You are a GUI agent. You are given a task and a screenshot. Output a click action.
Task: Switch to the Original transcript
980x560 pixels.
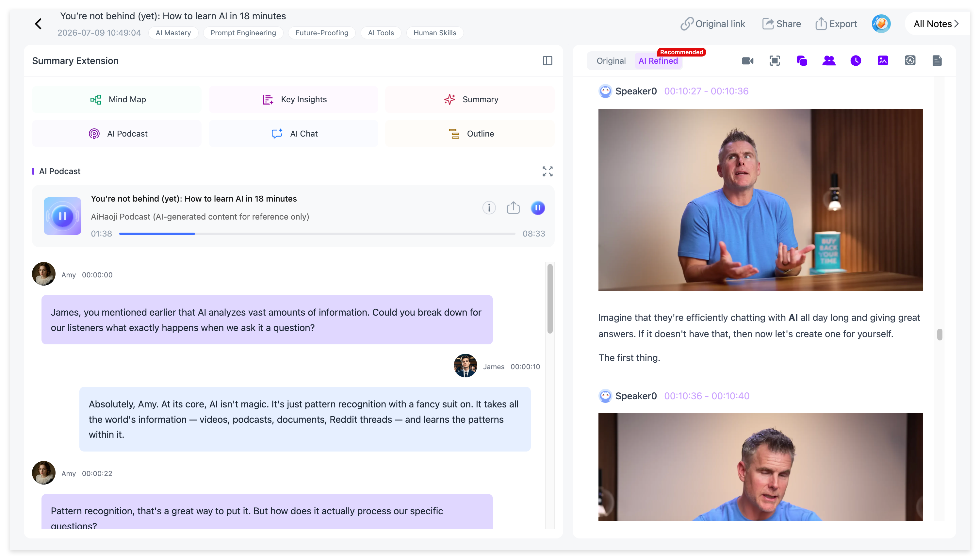click(x=611, y=61)
